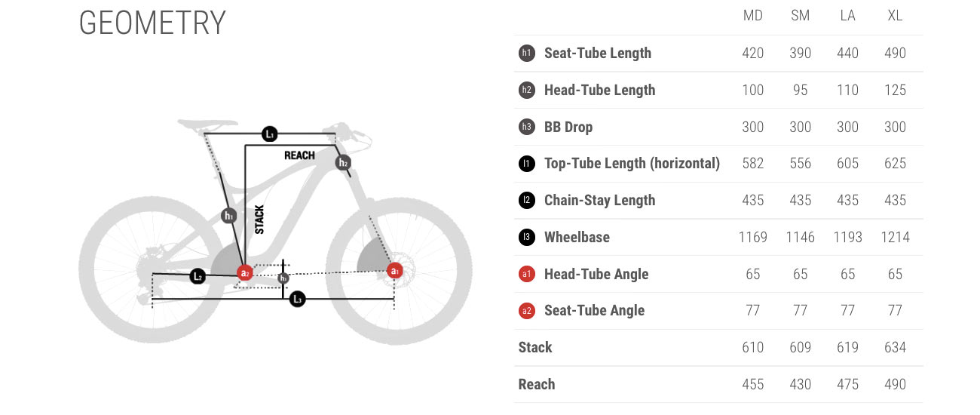Click the XL size column header
This screenshot has height=415, width=980.
coord(895,16)
